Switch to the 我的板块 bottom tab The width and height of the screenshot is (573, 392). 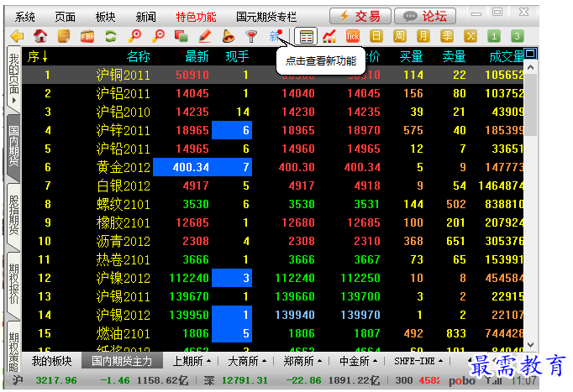coord(53,362)
